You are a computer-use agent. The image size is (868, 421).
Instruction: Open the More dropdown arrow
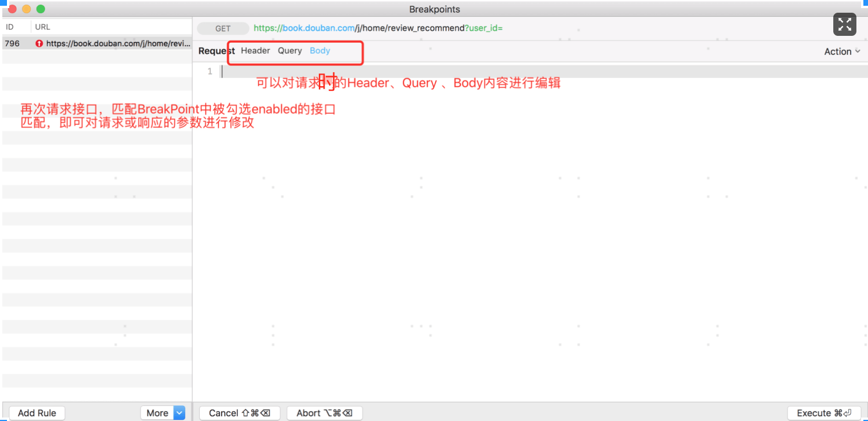point(179,413)
